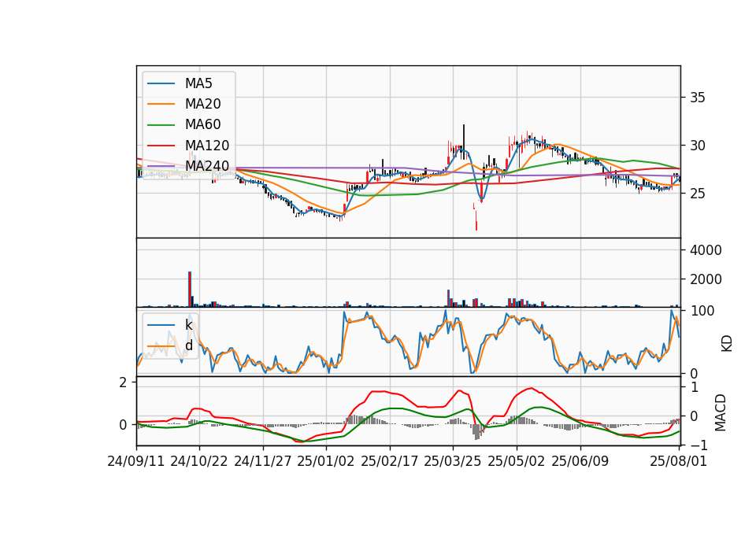The image size is (756, 543).
Task: Click the k legend label in KD panel
Action: [x=188, y=325]
